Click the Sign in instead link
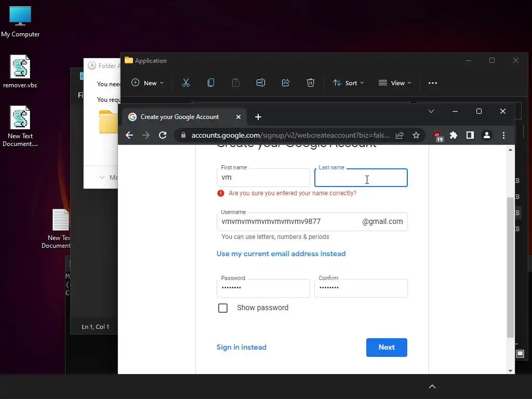 (241, 348)
